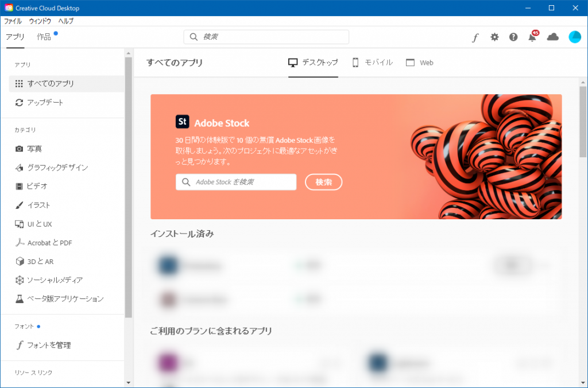Click the Adobe Stock St logo icon
Viewport: 588px width, 388px height.
click(182, 122)
